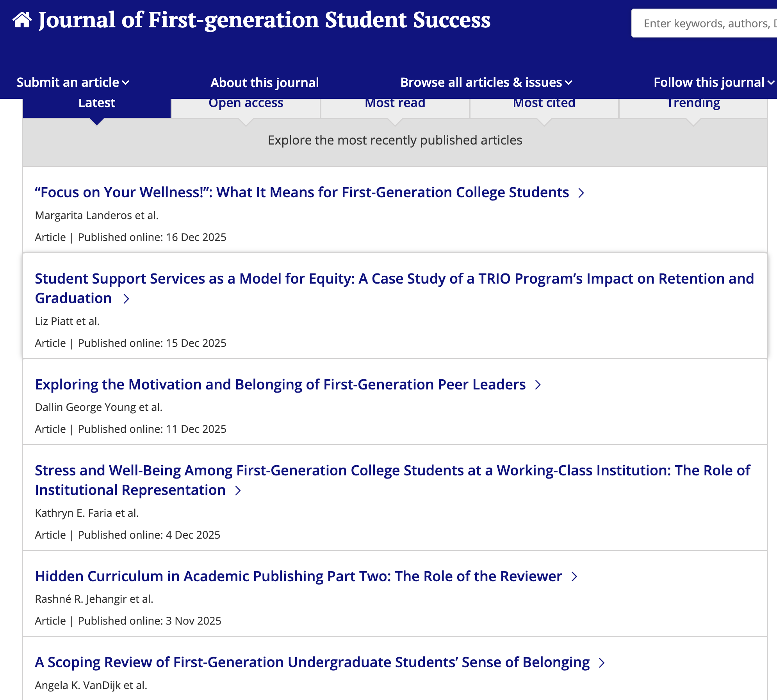
Task: Switch to the Open access tab
Action: coord(246,103)
